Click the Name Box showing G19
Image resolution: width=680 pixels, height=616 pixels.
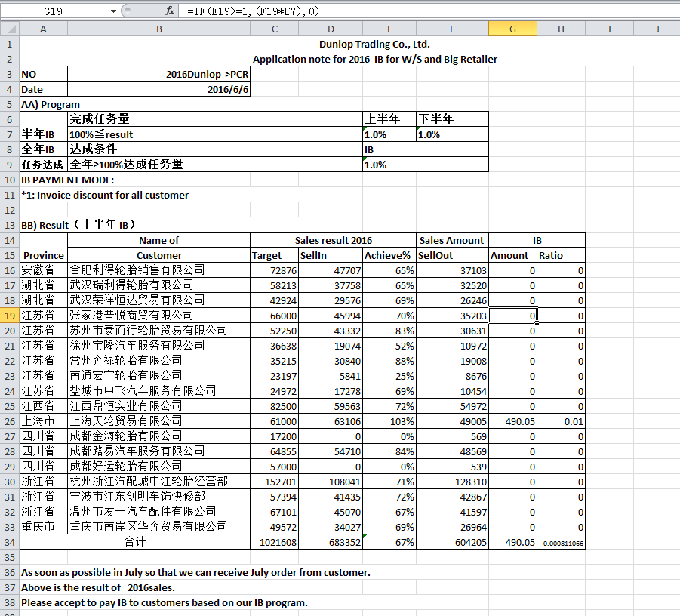pos(54,11)
